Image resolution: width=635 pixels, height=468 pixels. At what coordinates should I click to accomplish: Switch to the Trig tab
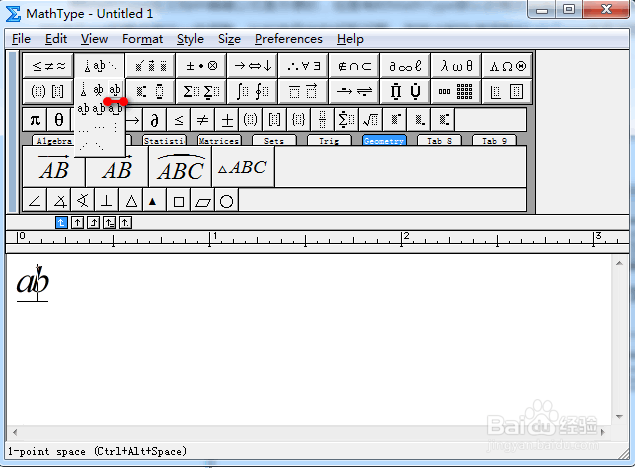click(x=329, y=140)
